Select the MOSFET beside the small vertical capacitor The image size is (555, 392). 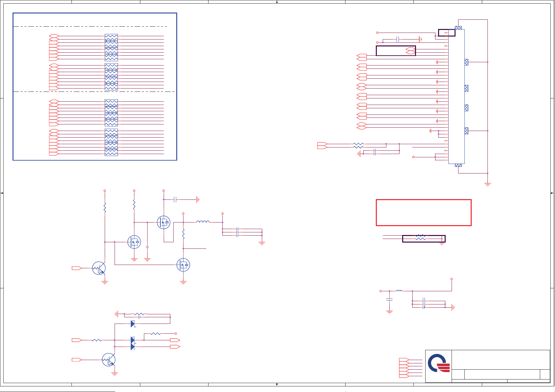pyautogui.click(x=134, y=242)
